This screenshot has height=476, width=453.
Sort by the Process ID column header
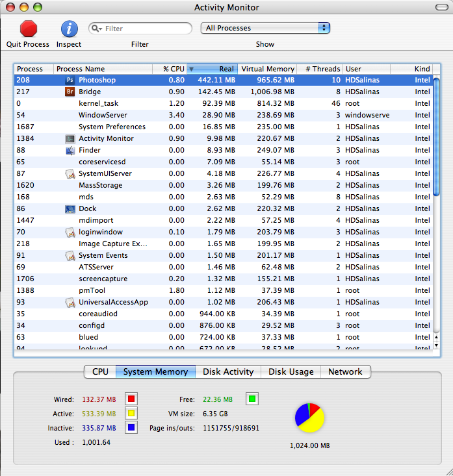pyautogui.click(x=34, y=69)
